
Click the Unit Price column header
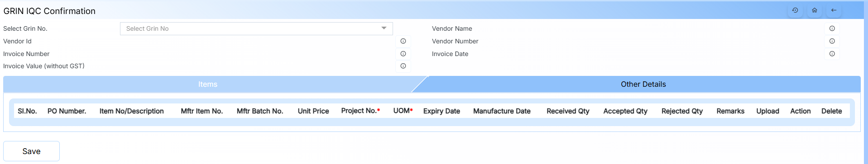click(x=313, y=111)
